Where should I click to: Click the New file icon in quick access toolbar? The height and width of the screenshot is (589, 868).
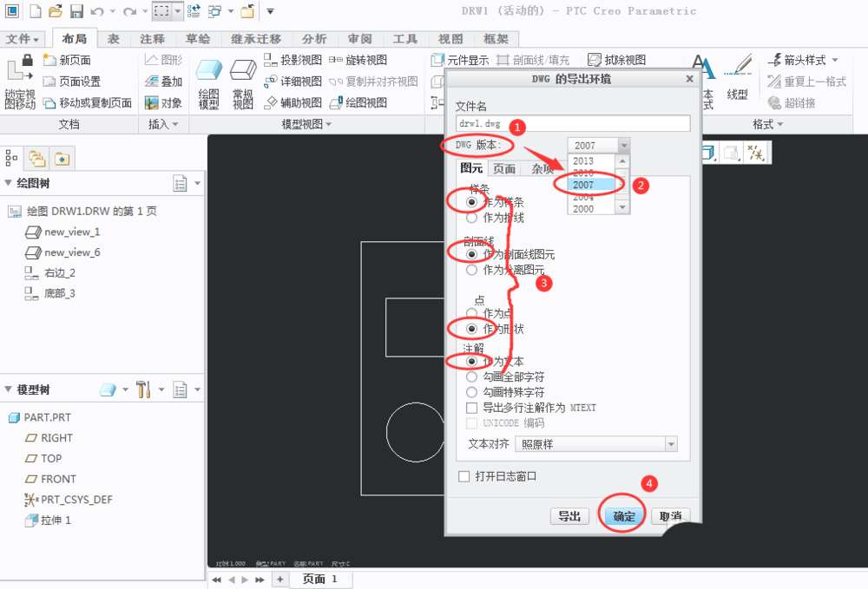35,10
